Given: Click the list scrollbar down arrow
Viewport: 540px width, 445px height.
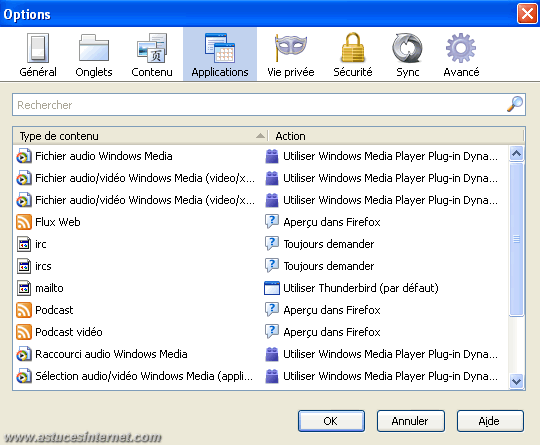Looking at the screenshot, I should pos(516,381).
